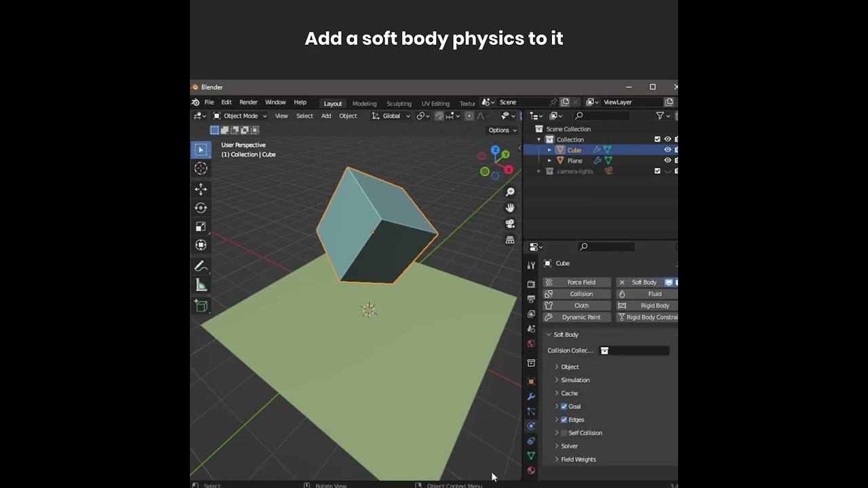The image size is (868, 488).
Task: Toggle camera-lights collection checkbox
Action: (657, 171)
